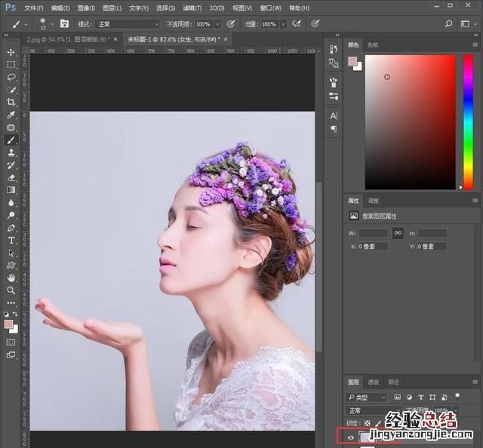Select the Move tool
This screenshot has height=448, width=483.
11,52
